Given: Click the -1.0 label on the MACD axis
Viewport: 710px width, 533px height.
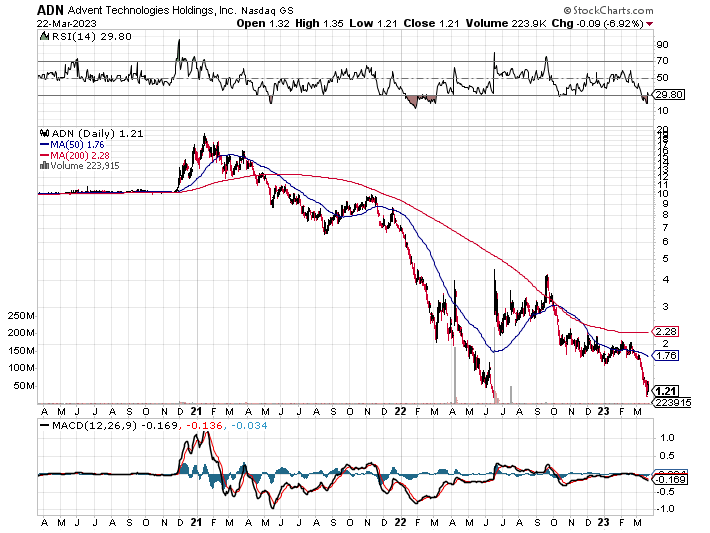Looking at the screenshot, I should (665, 509).
